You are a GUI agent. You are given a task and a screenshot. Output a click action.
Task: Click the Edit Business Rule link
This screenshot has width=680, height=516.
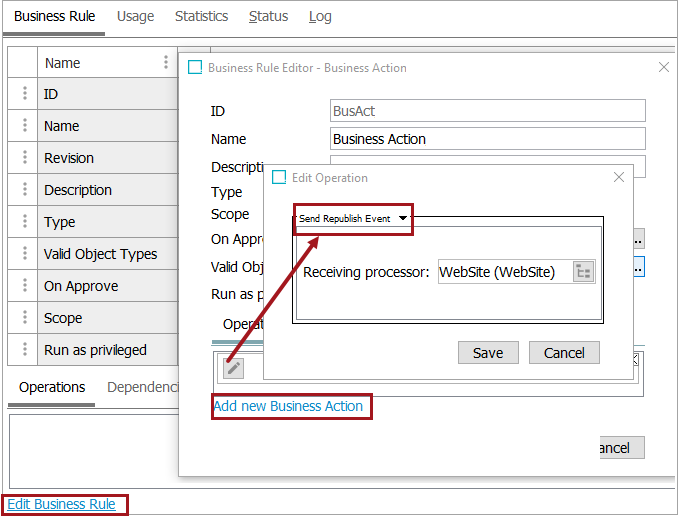click(x=61, y=504)
